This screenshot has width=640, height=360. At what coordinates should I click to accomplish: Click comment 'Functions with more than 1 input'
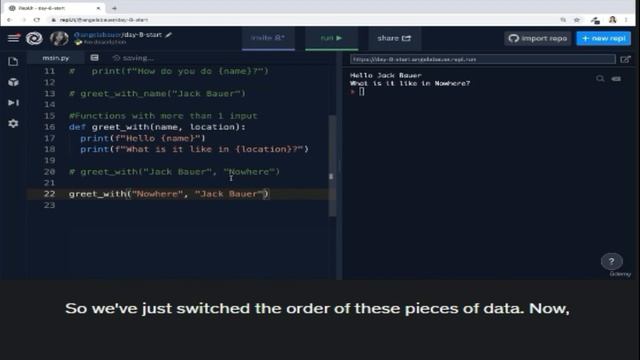[x=163, y=116]
